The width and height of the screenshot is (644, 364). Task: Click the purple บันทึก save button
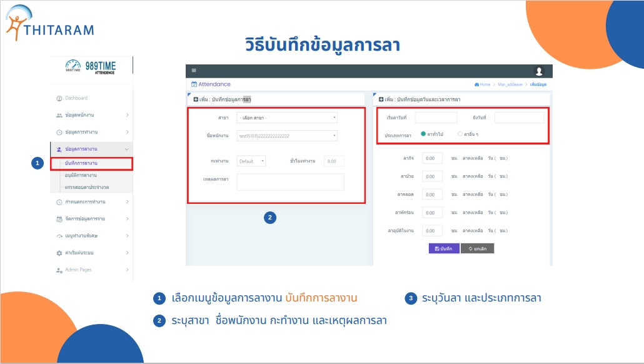coord(444,248)
